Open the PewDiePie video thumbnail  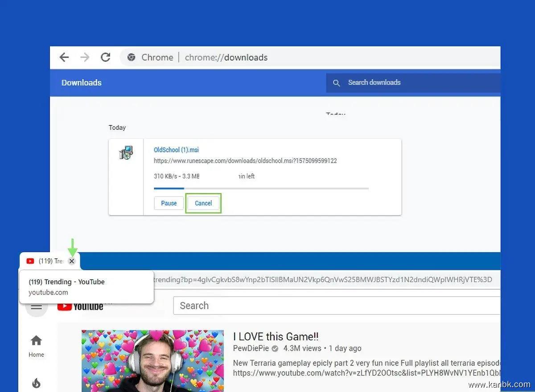coord(152,361)
